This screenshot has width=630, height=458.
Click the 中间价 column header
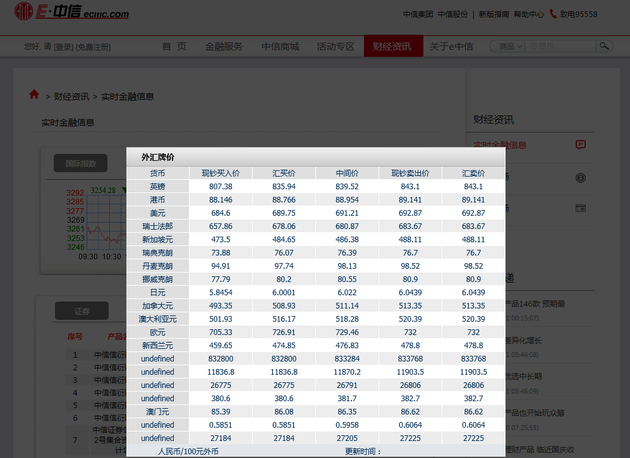[347, 173]
